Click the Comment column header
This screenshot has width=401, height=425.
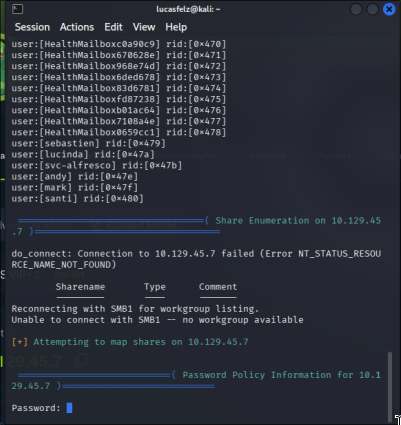tap(218, 287)
